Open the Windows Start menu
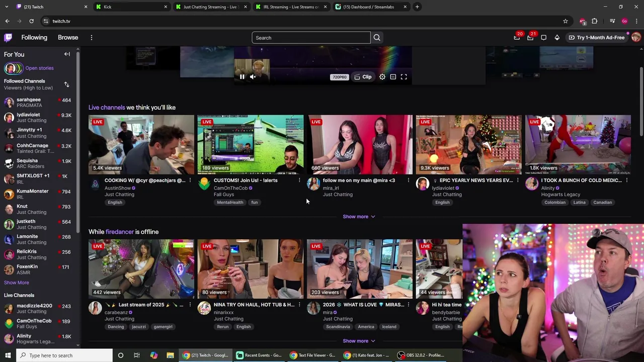This screenshot has width=644, height=362. (x=8, y=355)
